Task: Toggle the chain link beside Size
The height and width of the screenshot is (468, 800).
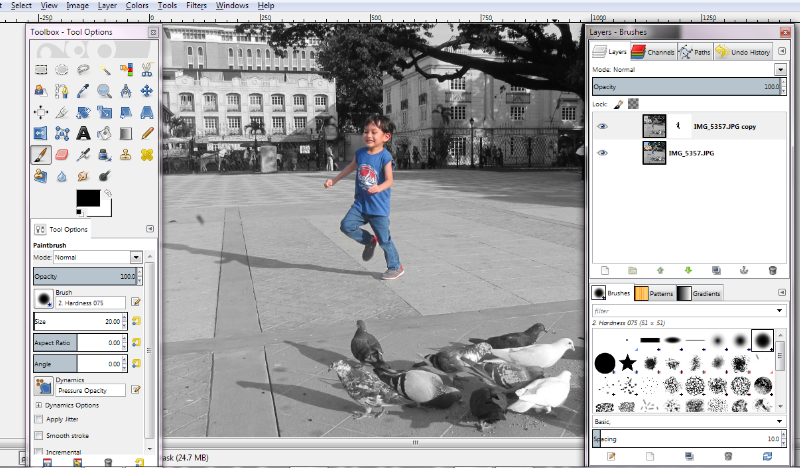Action: pyautogui.click(x=136, y=321)
